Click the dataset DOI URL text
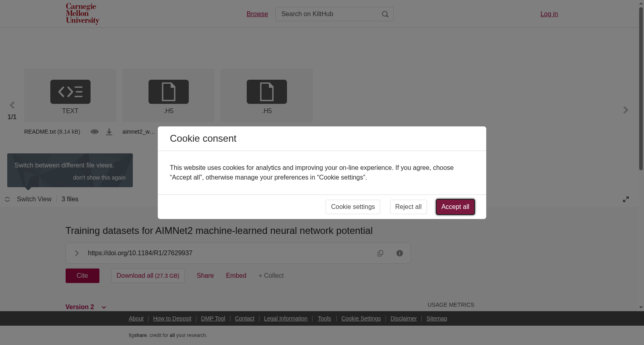 click(140, 253)
